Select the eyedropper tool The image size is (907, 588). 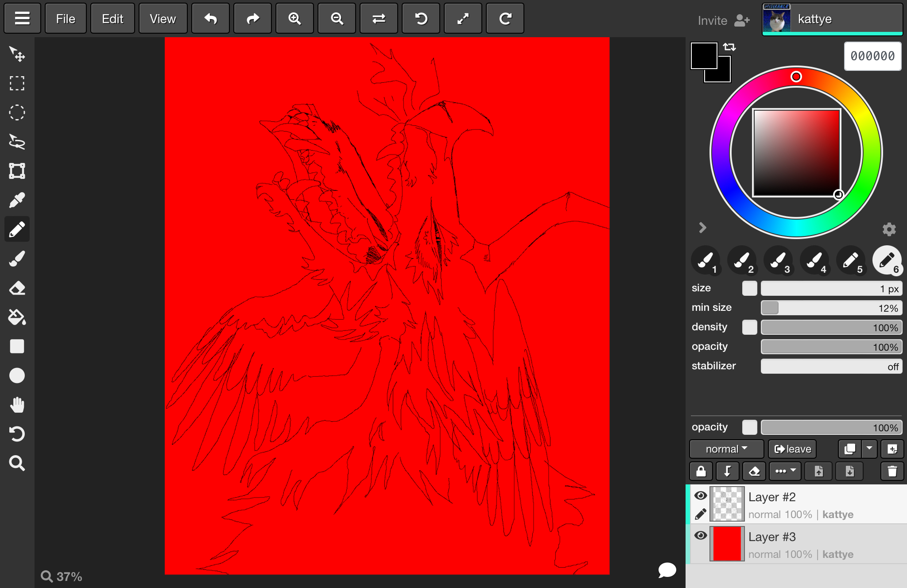pyautogui.click(x=17, y=200)
